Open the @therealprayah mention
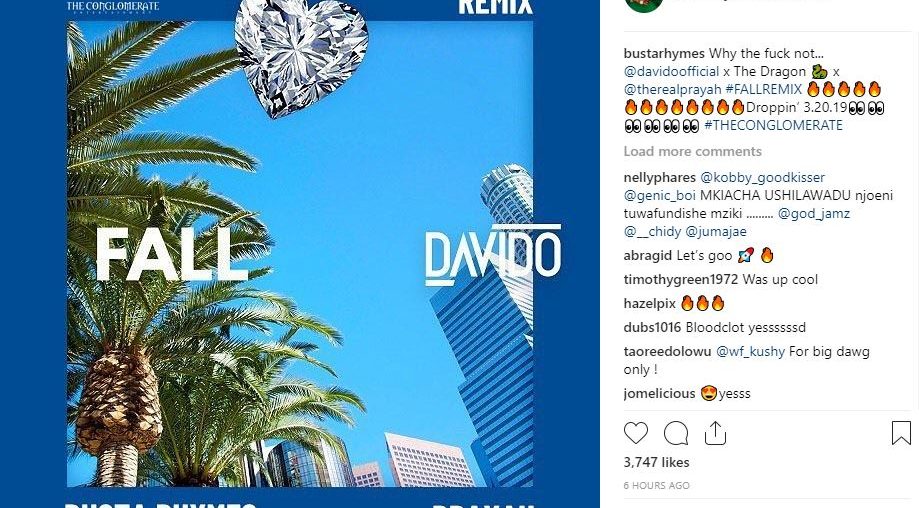This screenshot has height=508, width=919. pyautogui.click(x=672, y=90)
